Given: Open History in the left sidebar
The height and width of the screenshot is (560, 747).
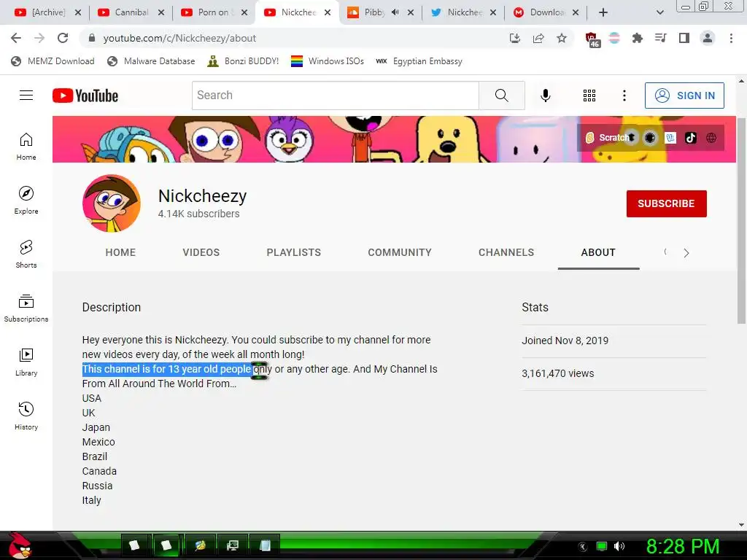Looking at the screenshot, I should pyautogui.click(x=26, y=416).
